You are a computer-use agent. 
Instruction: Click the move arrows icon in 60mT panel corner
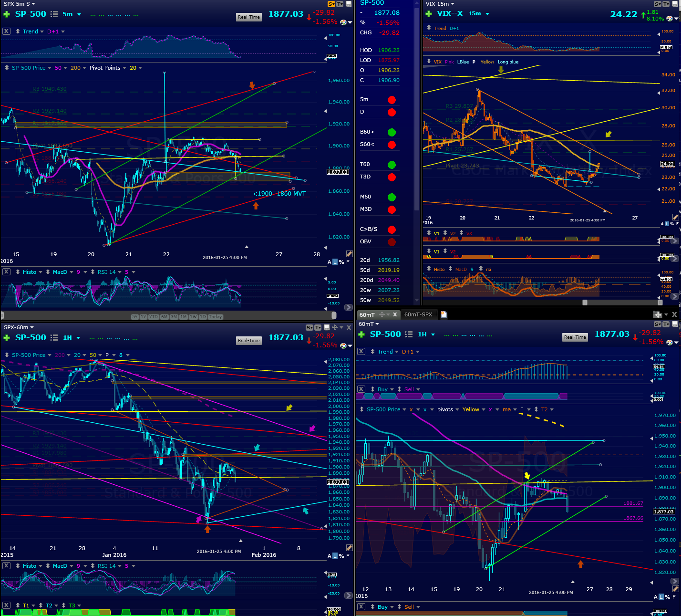658,314
